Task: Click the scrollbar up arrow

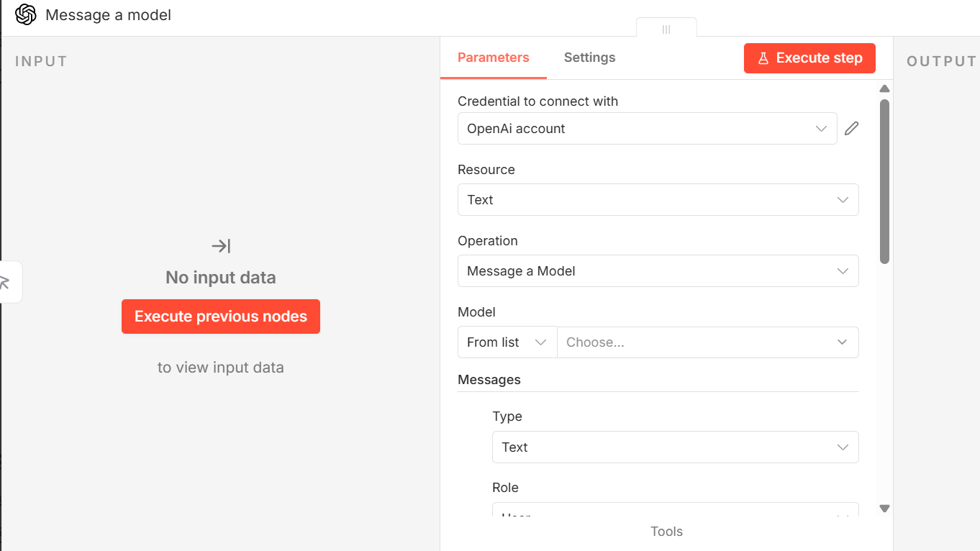Action: coord(885,89)
